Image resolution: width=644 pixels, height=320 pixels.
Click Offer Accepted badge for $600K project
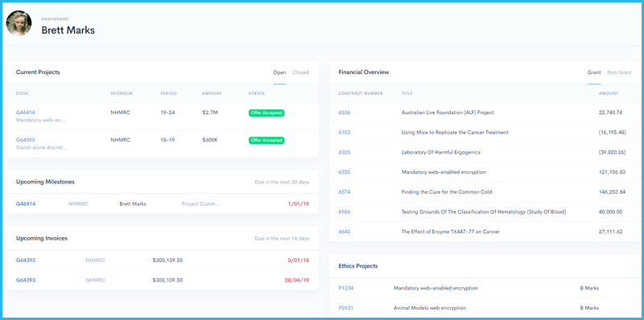click(x=266, y=141)
